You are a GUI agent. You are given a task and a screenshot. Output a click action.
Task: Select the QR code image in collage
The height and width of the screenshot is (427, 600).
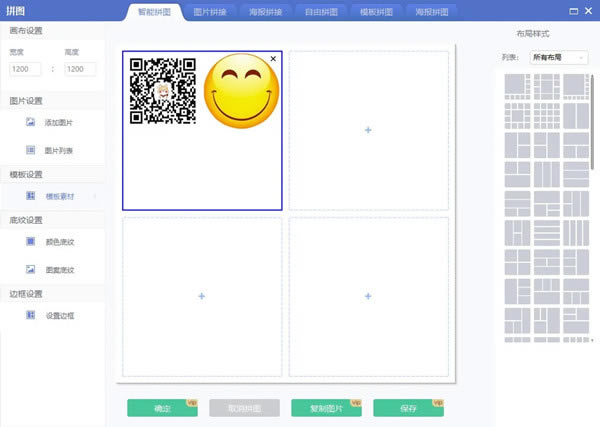(163, 91)
